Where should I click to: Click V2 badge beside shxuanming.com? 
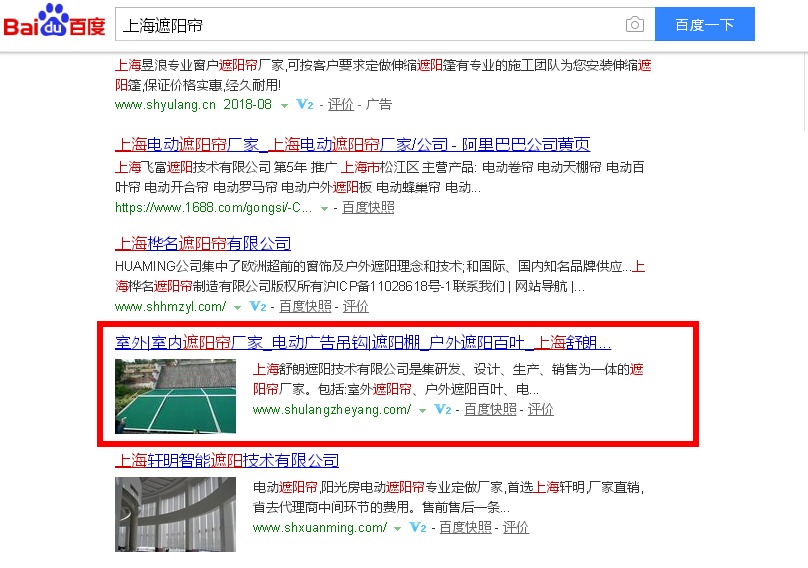pos(418,528)
